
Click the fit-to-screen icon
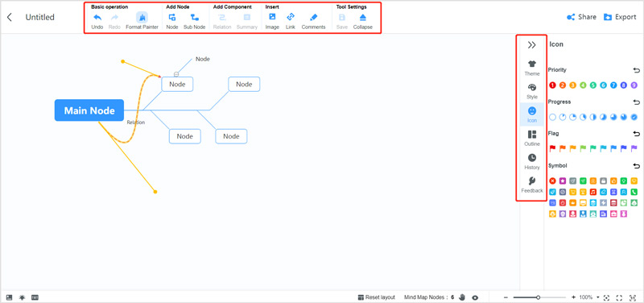tap(632, 297)
